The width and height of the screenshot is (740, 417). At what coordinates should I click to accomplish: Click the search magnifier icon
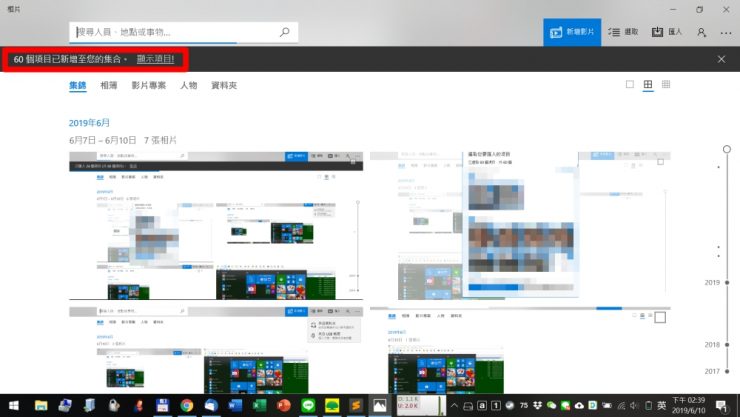tap(284, 32)
